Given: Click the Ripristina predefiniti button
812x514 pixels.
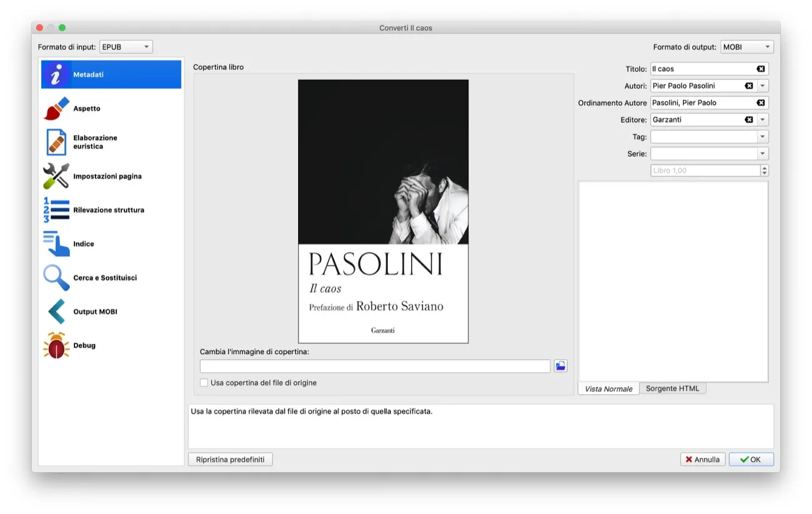Looking at the screenshot, I should (230, 459).
